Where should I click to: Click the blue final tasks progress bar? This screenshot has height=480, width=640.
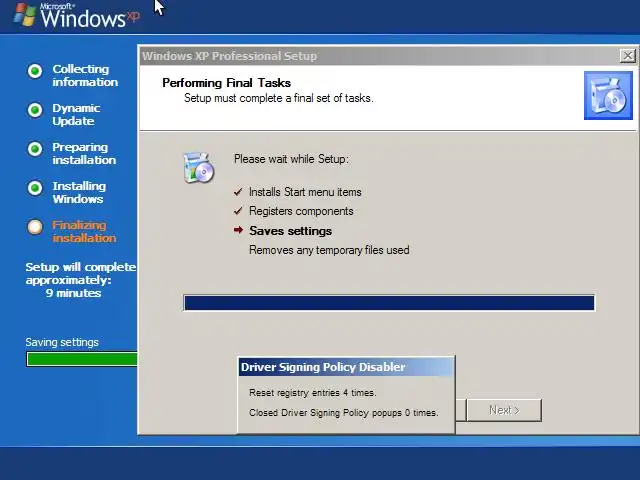389,303
